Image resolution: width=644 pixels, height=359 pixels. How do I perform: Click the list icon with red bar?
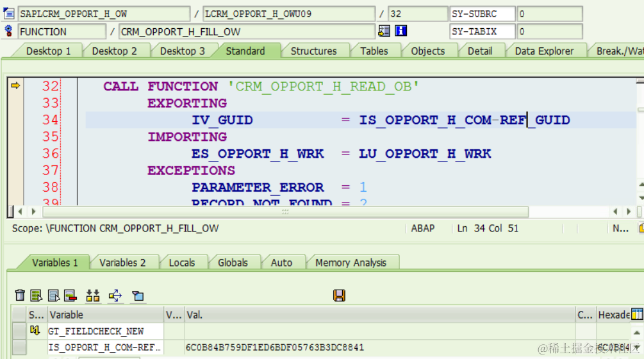click(70, 296)
